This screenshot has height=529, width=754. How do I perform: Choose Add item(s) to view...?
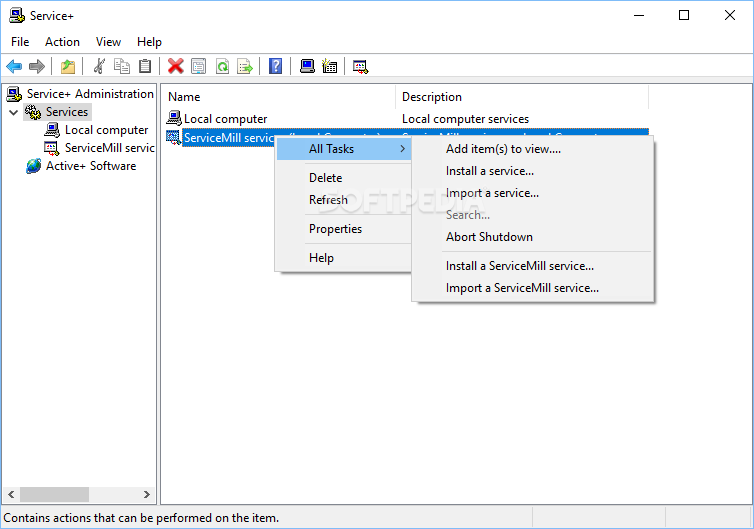(533, 149)
